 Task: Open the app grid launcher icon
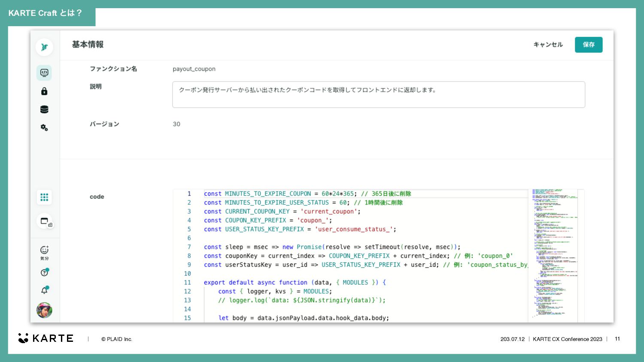tap(44, 197)
